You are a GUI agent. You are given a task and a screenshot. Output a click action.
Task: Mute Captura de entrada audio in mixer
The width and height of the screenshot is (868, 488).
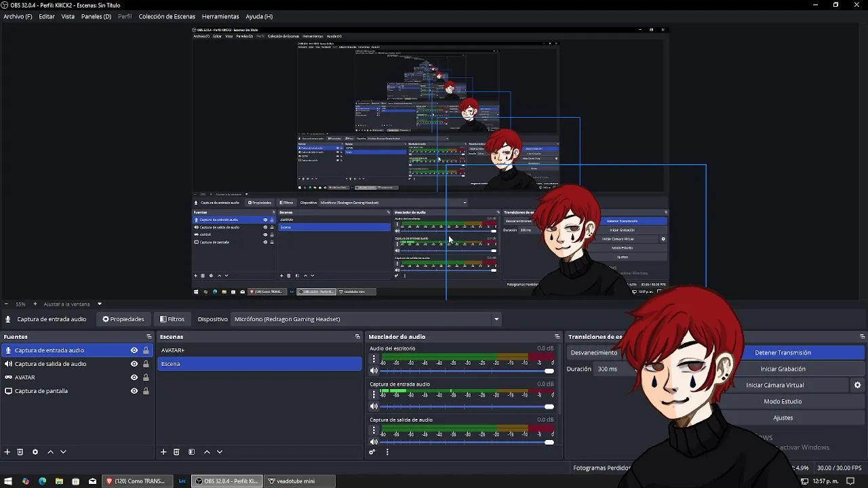point(374,407)
